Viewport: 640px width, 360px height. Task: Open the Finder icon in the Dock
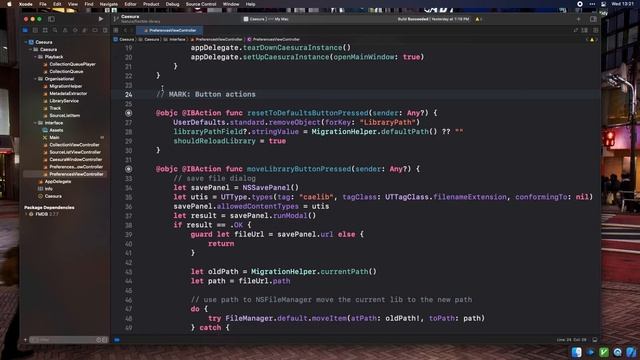coord(576,352)
